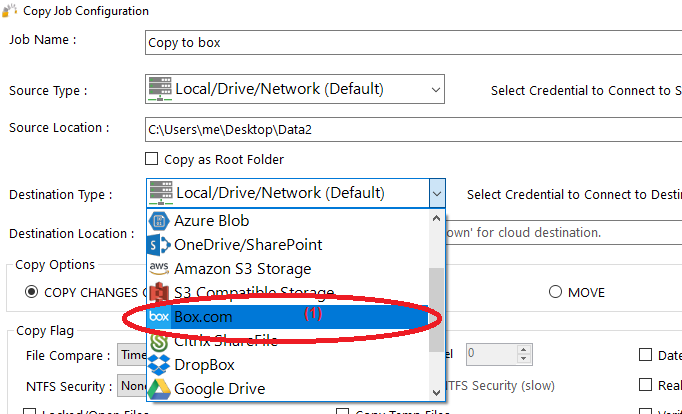This screenshot has width=682, height=414.
Task: Toggle the Date checkbox at right
Action: tap(645, 355)
